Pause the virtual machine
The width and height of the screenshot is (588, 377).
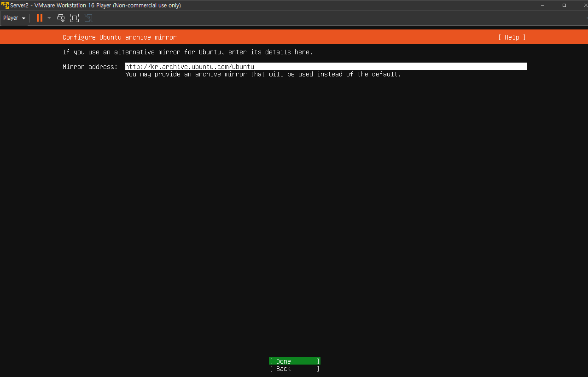pos(40,18)
